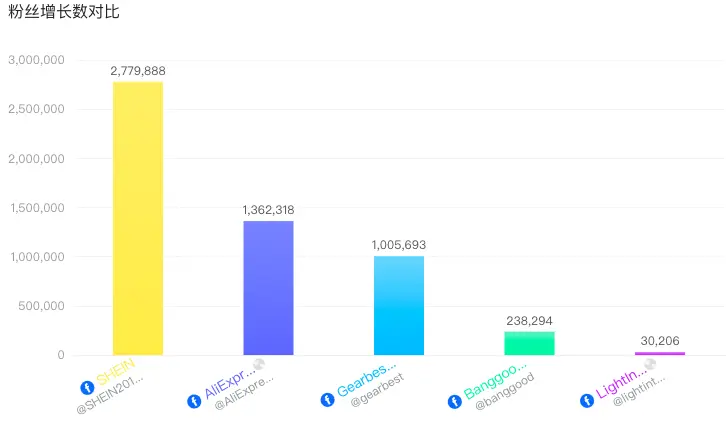
Task: Click the Facebook icon beside LightInTheBox
Action: pyautogui.click(x=587, y=400)
